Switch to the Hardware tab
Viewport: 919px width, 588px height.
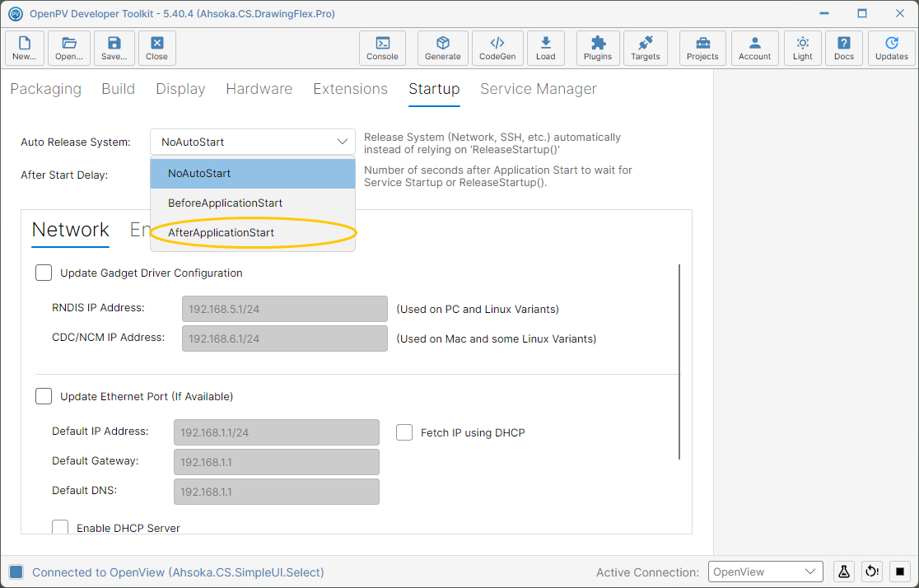[259, 89]
